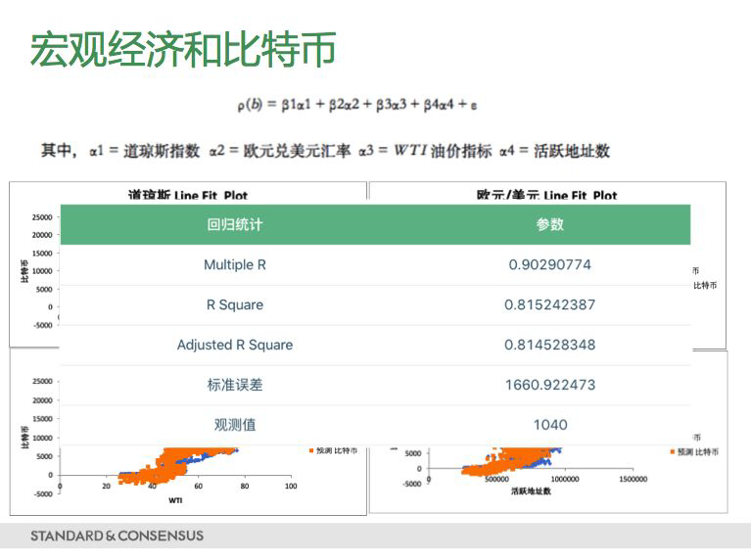Click the Adjusted R Square row label
751x560 pixels.
[x=235, y=345]
